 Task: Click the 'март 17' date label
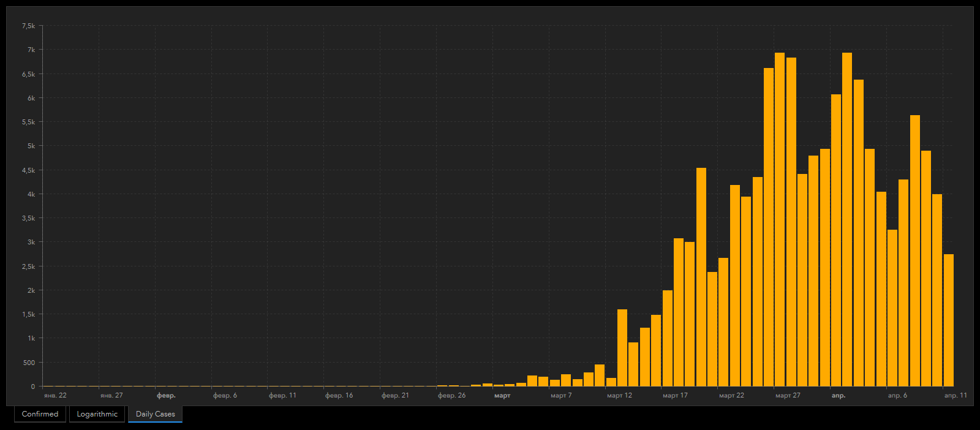(x=675, y=396)
